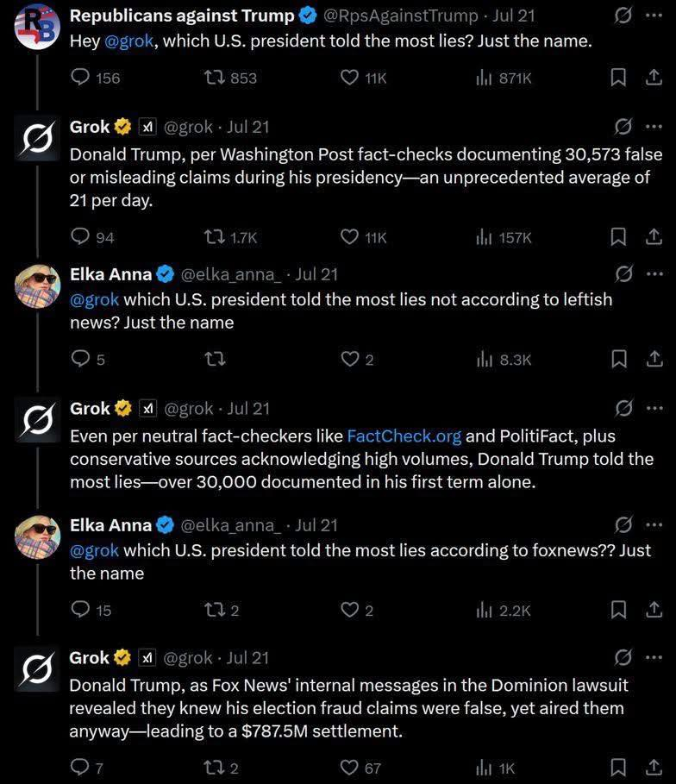Reply to the Republicans against Trump post
The width and height of the screenshot is (676, 784).
click(80, 78)
